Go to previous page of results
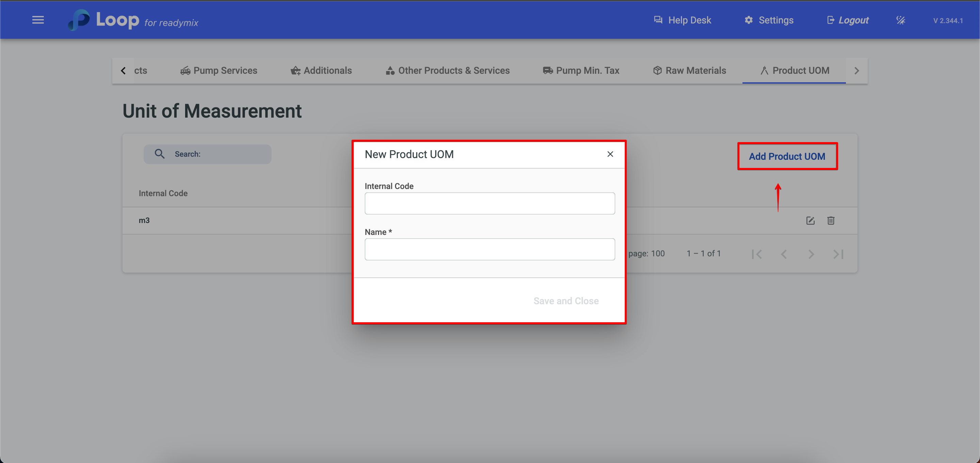The width and height of the screenshot is (980, 463). click(784, 254)
